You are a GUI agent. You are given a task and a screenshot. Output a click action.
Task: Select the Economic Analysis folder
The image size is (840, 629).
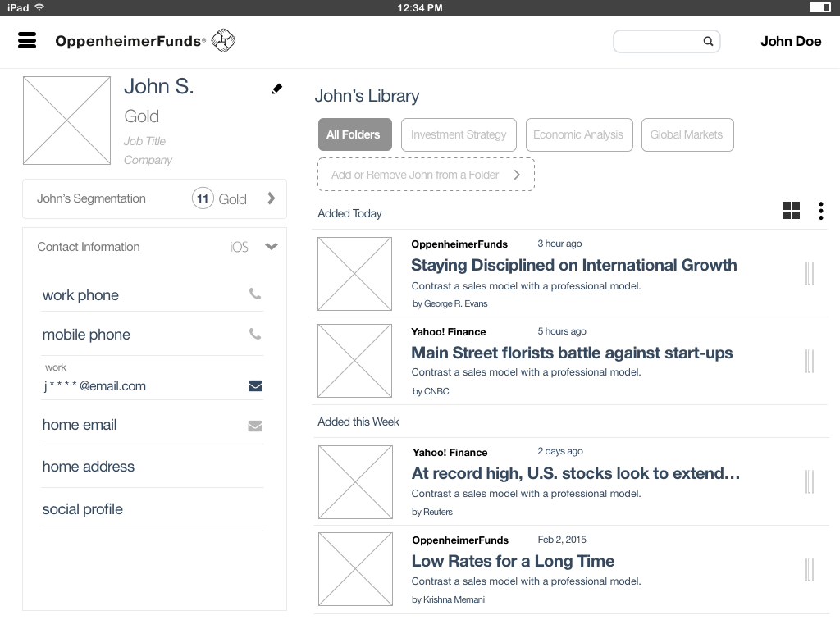click(579, 134)
